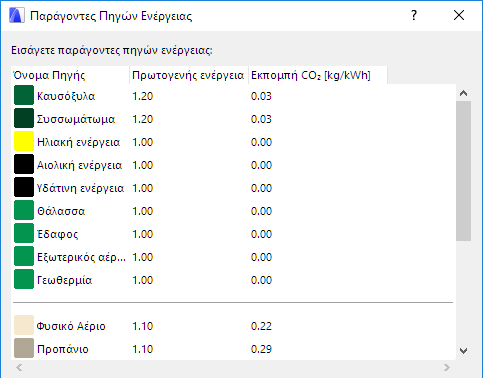The width and height of the screenshot is (483, 378).
Task: Click Συσσωμάτωμα primary energy value 1.20
Action: coord(143,119)
